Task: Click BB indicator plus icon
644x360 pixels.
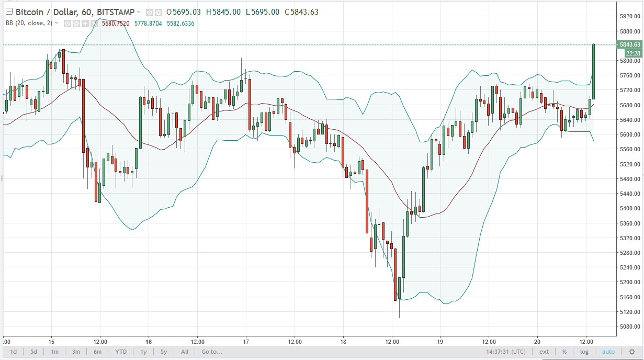Action: [85, 23]
